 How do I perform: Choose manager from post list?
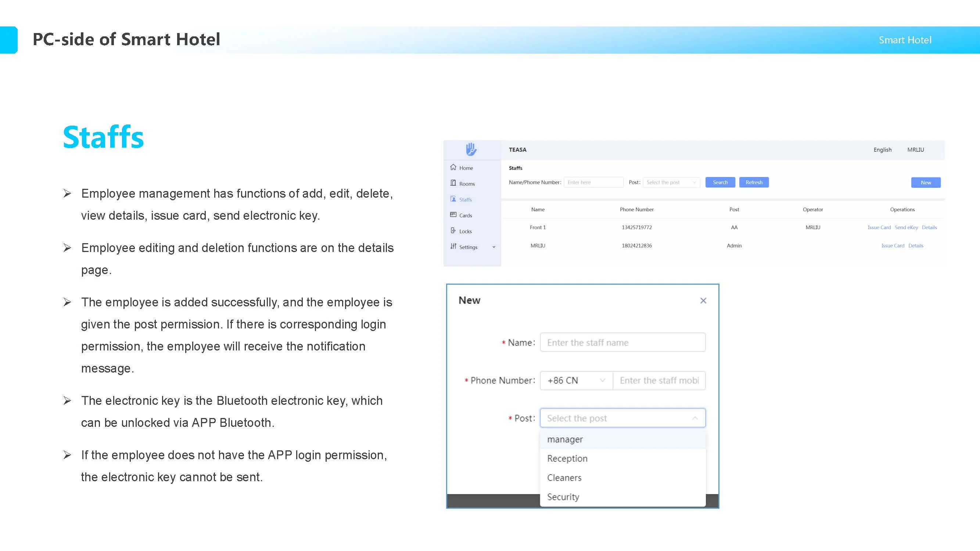[x=565, y=440]
